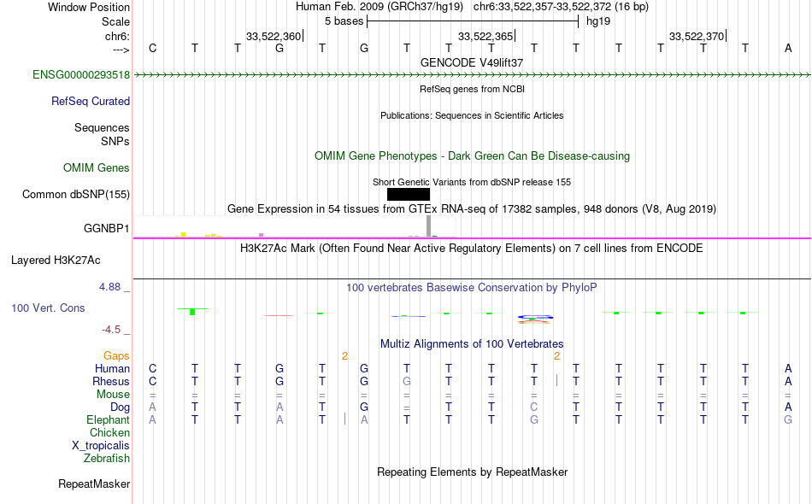Click Short Genetic Variants from dbSNP title
Viewport: 812px width, 504px height.
point(472,182)
